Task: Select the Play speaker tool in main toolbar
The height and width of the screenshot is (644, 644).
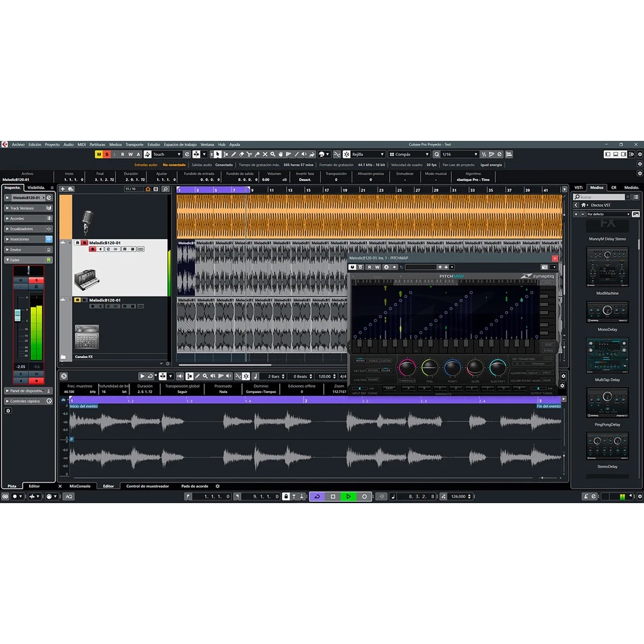Action: (x=304, y=155)
